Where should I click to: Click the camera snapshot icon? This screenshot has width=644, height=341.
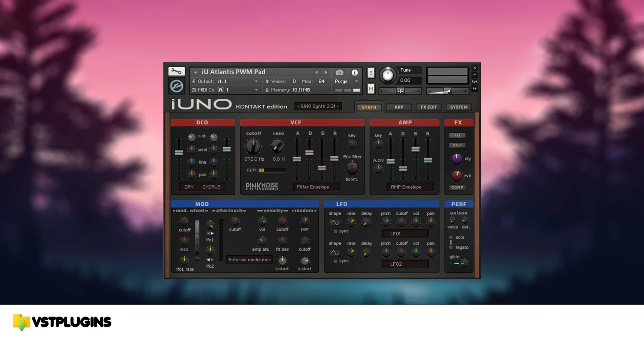339,73
